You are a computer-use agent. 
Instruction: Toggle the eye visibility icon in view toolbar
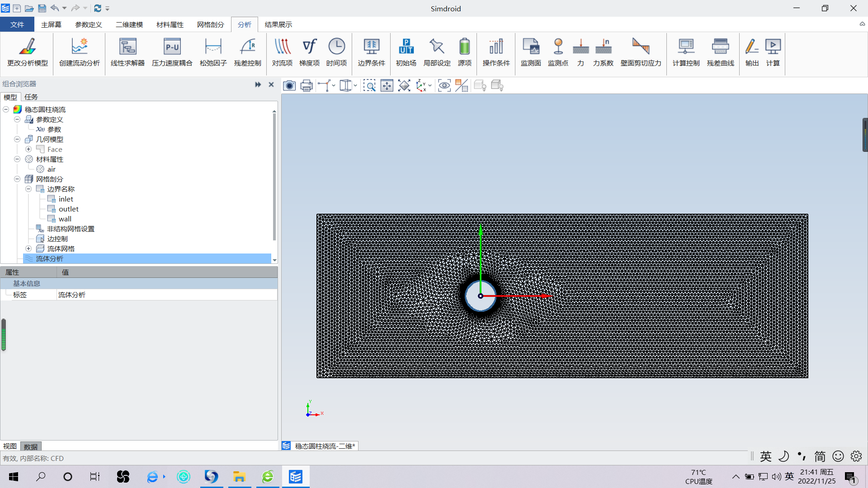444,85
